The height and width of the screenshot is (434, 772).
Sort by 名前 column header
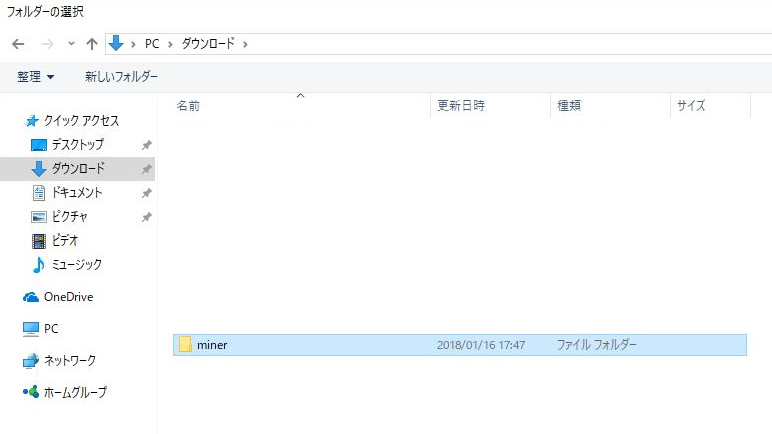click(188, 105)
